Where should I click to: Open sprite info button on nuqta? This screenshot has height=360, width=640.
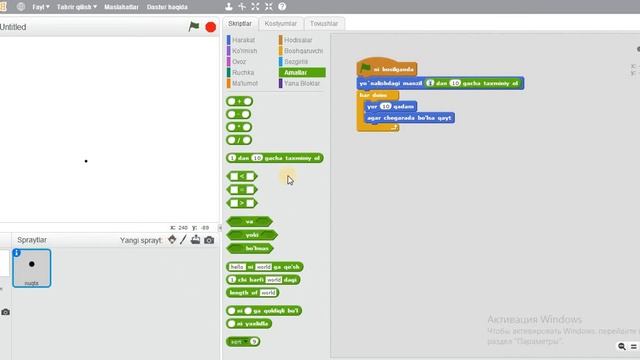coord(17,253)
